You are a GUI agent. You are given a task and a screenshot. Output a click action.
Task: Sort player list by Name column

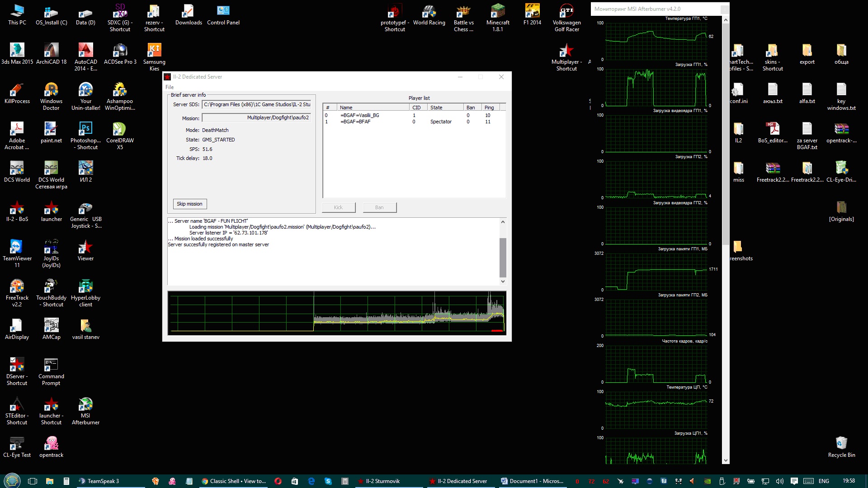pyautogui.click(x=373, y=108)
